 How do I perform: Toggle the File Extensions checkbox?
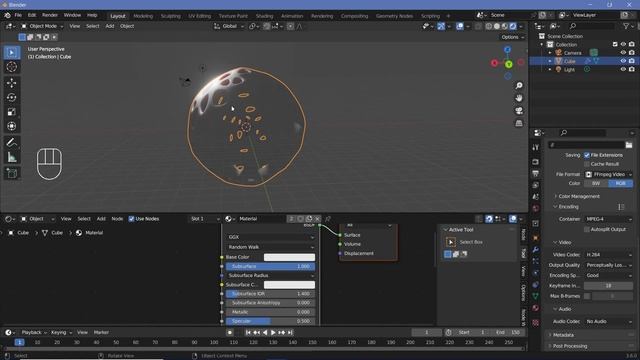587,155
